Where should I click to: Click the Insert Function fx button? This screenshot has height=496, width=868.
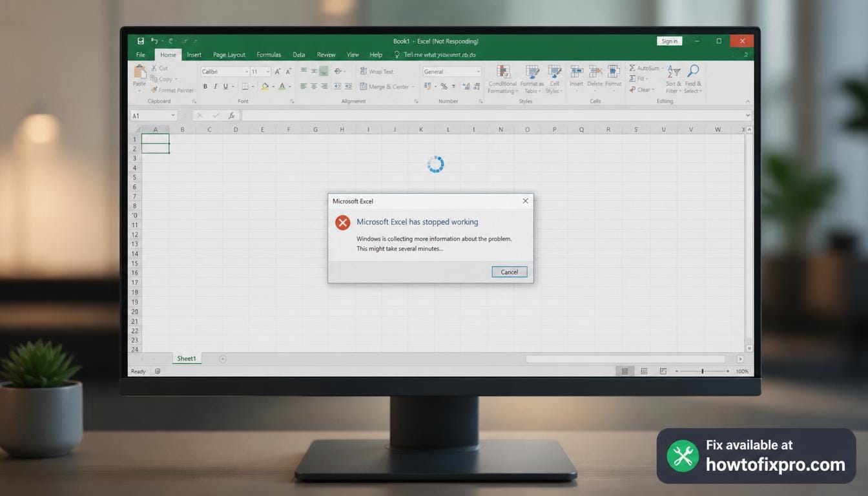232,116
